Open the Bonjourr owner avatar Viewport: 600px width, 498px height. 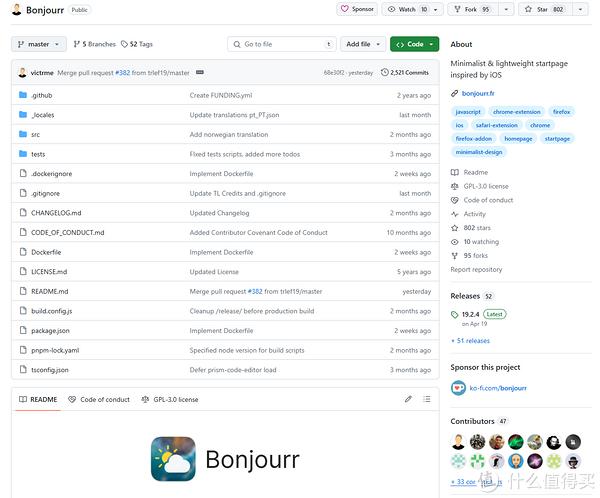[x=16, y=10]
